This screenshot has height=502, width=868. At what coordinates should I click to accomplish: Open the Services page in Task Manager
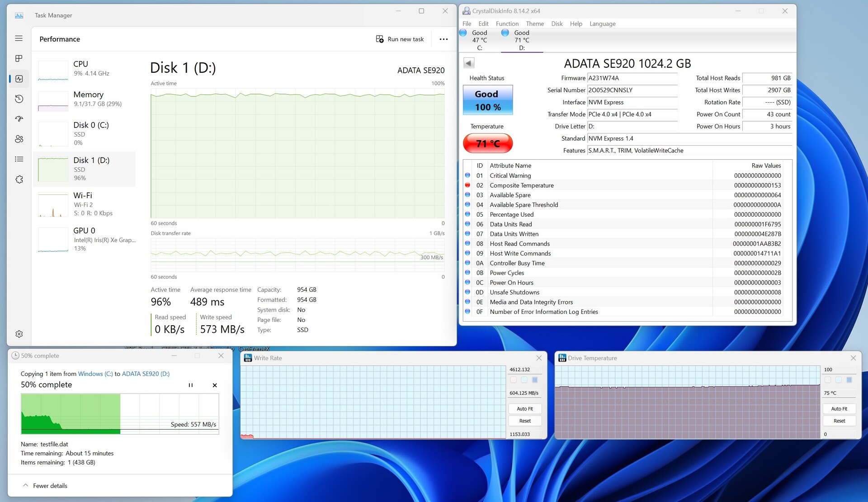[x=19, y=180]
